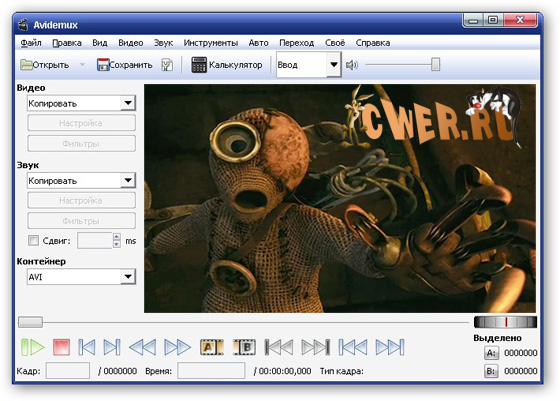Open the Калькулятор tool
Viewport: 560px width, 401px height.
coord(227,65)
